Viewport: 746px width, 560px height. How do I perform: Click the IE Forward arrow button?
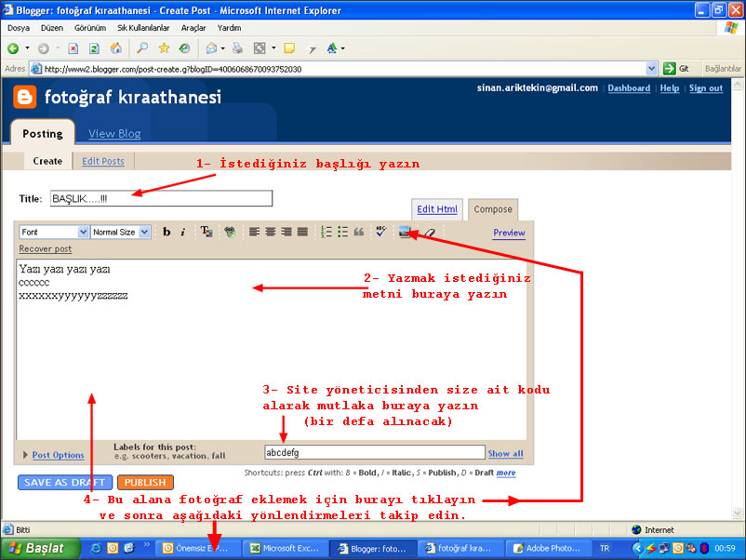pyautogui.click(x=44, y=48)
